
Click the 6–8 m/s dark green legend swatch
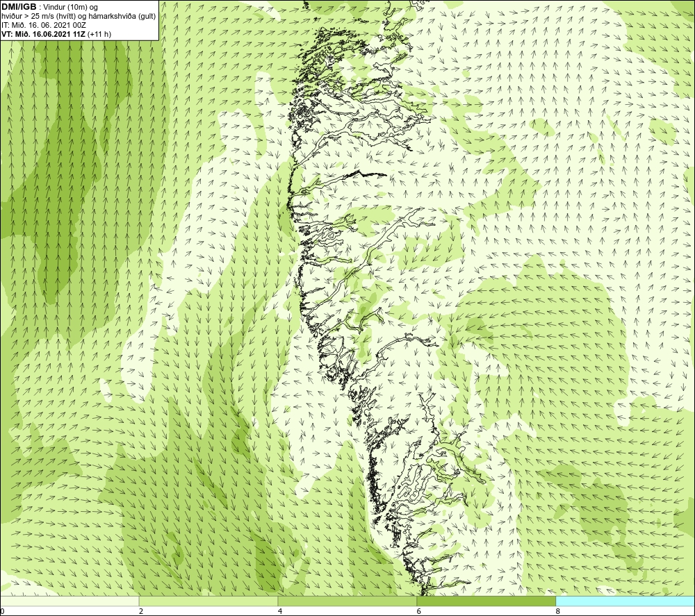[486, 601]
